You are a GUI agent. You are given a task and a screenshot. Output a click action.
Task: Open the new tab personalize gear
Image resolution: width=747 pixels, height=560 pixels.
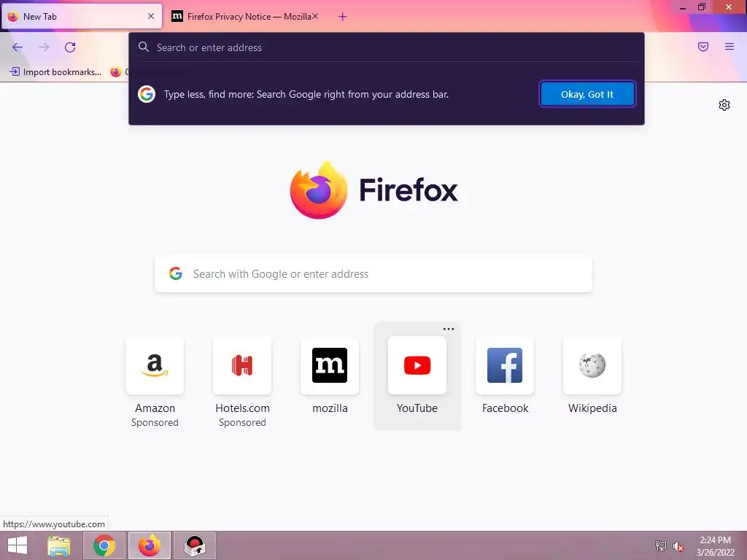click(724, 105)
